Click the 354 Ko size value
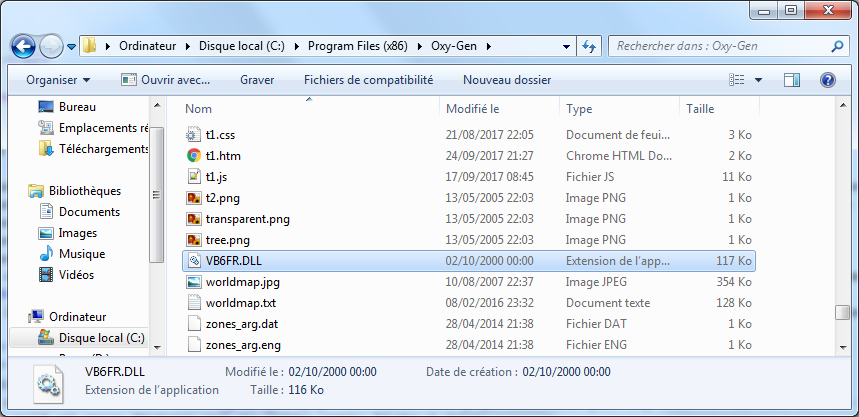 [x=734, y=282]
